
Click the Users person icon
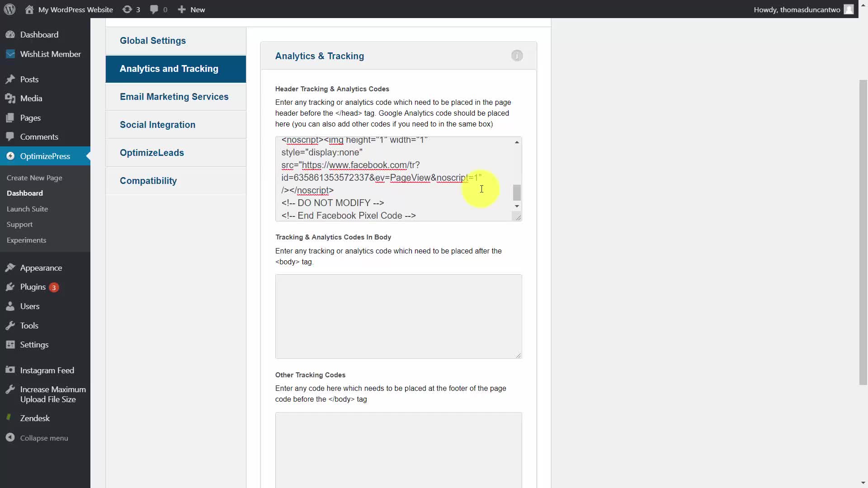click(10, 306)
